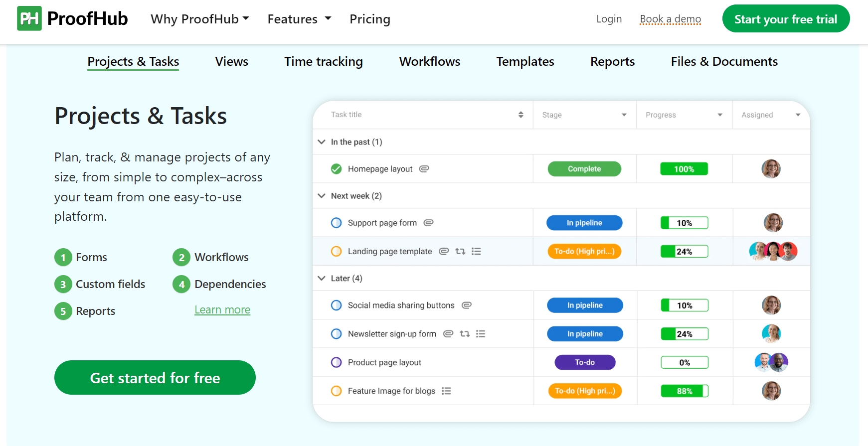Open the Why ProofHub dropdown menu
Screen dimensions: 868x446
(x=200, y=19)
